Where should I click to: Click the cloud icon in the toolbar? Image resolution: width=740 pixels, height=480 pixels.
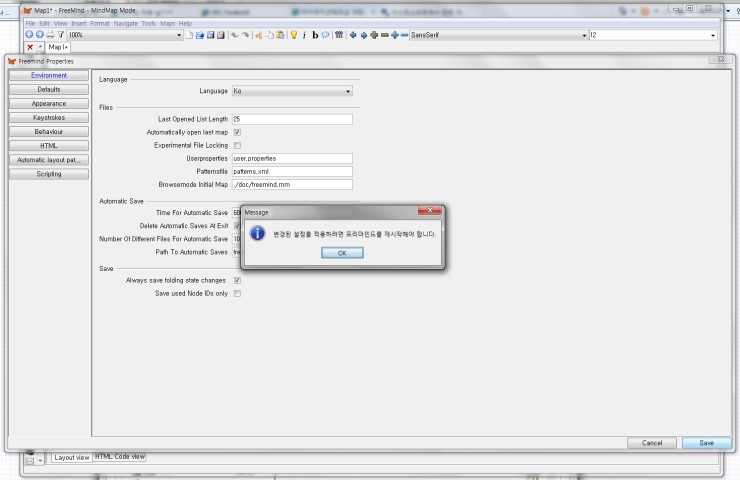pyautogui.click(x=325, y=35)
